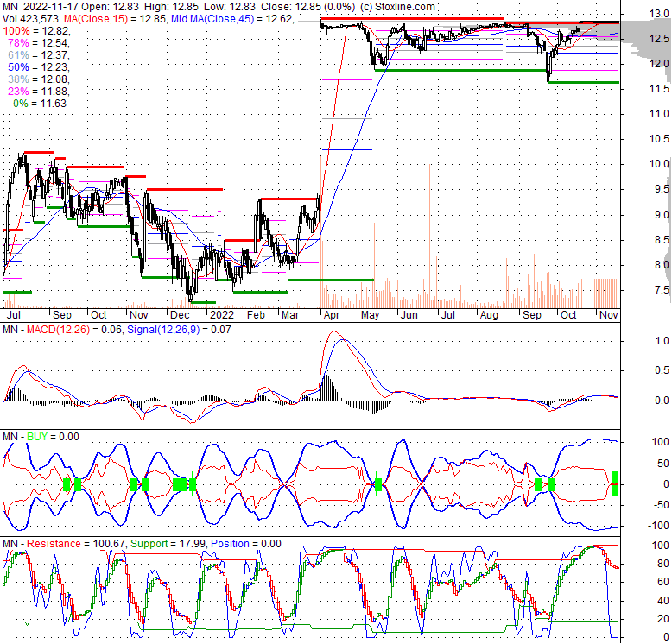Click the '2022' year label on the time axis

[222, 315]
